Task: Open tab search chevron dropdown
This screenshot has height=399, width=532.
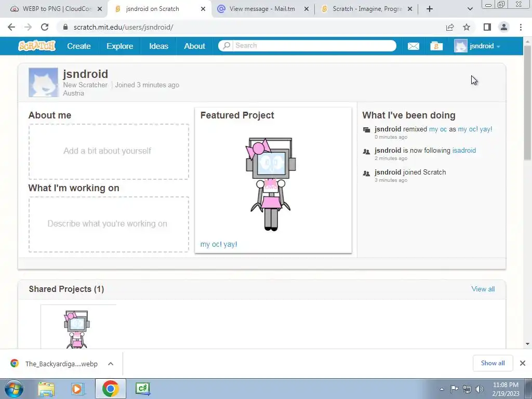Action: click(470, 9)
